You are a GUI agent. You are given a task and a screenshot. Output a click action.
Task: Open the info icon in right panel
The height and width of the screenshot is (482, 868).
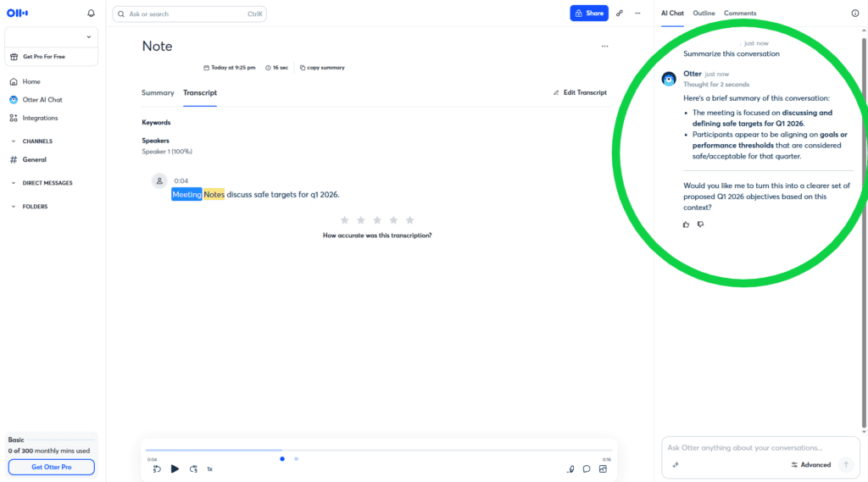click(855, 14)
